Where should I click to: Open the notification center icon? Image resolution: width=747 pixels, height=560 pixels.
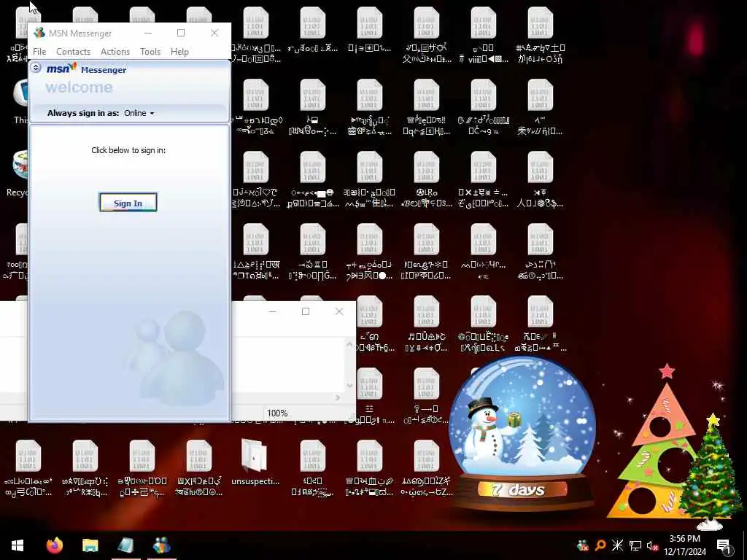tap(724, 545)
